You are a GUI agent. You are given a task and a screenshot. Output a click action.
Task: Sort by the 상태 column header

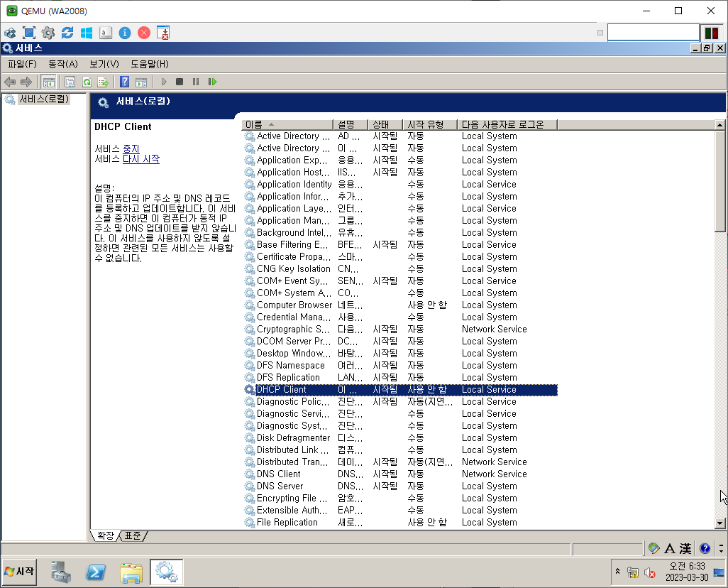[x=385, y=124]
